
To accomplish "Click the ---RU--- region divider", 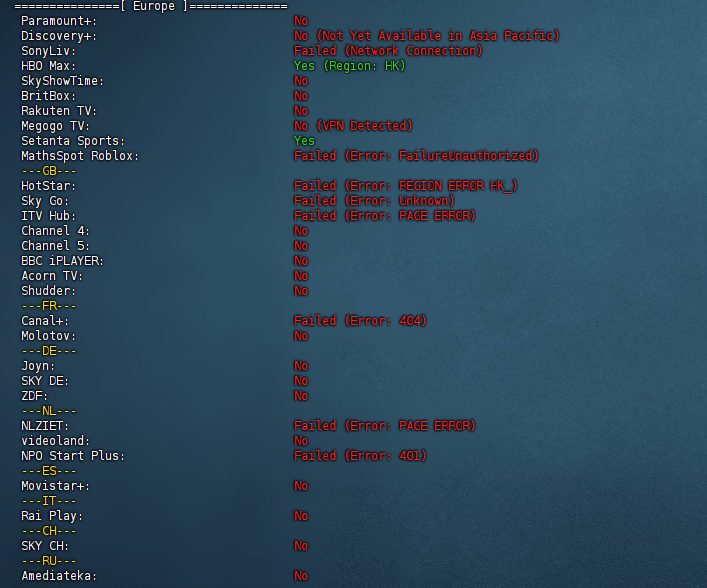I will click(49, 561).
